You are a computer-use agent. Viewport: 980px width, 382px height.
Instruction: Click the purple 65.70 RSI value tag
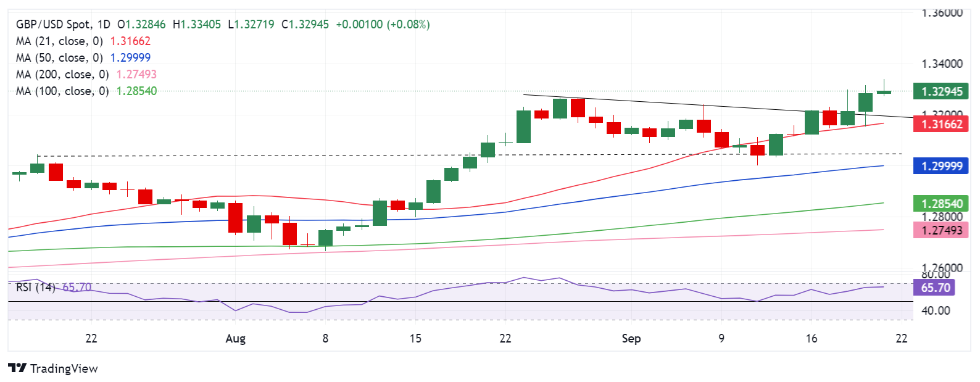[x=936, y=288]
